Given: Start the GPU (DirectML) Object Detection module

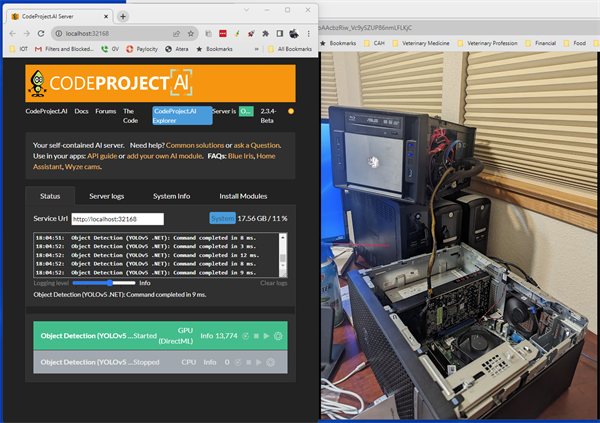Looking at the screenshot, I should point(266,336).
